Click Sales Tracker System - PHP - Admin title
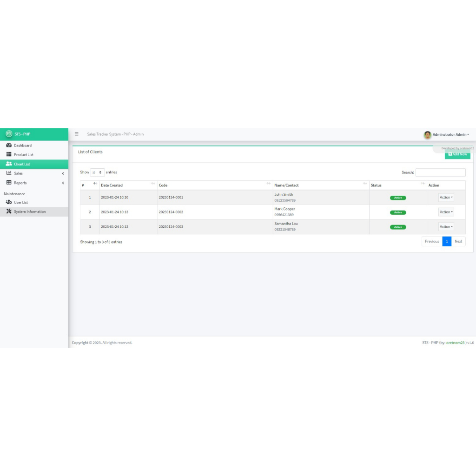The height and width of the screenshot is (476, 476). 115,134
